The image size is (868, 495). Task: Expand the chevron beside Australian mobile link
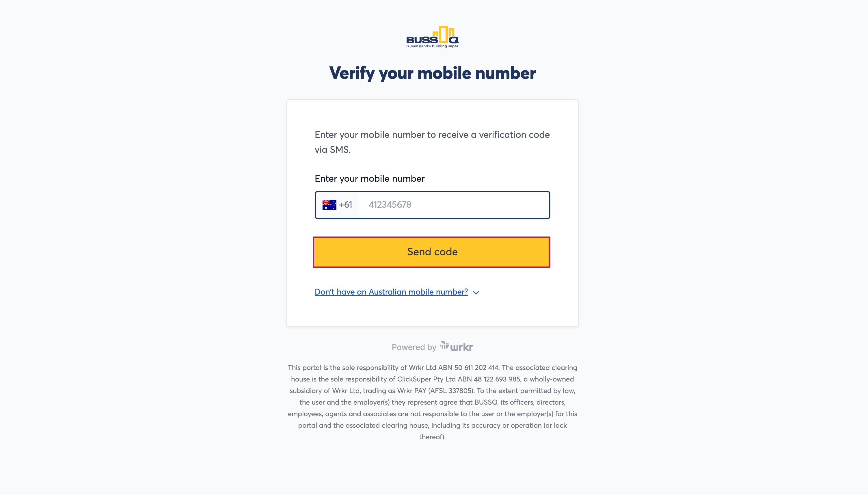coord(476,292)
